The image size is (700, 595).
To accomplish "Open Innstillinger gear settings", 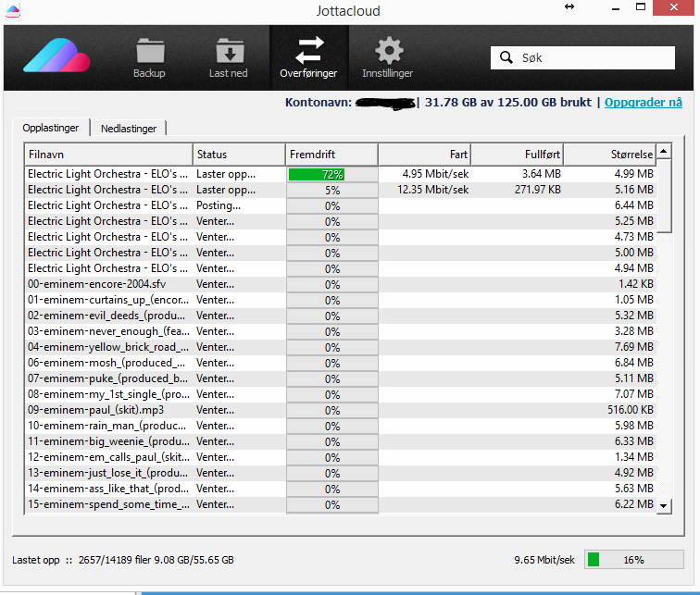I will point(387,58).
